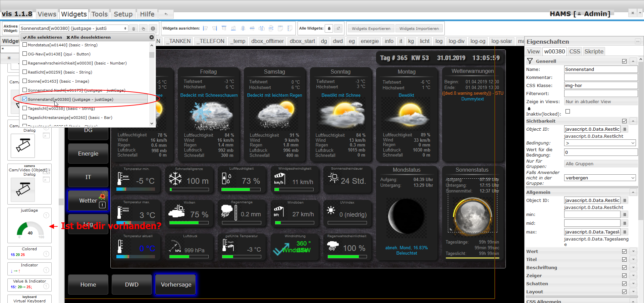Click Widgets Exportieren button

pos(371,29)
